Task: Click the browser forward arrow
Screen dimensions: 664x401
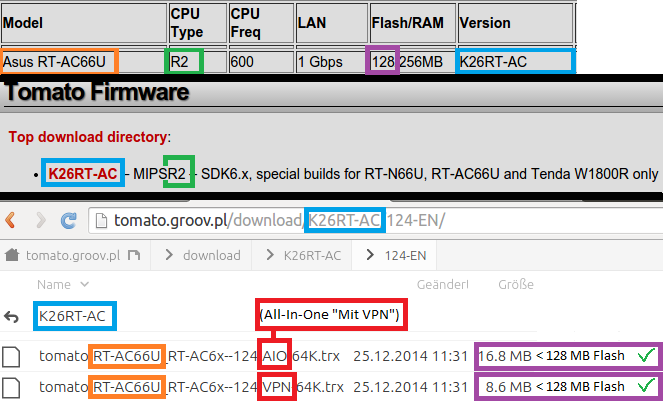Action: pyautogui.click(x=41, y=220)
